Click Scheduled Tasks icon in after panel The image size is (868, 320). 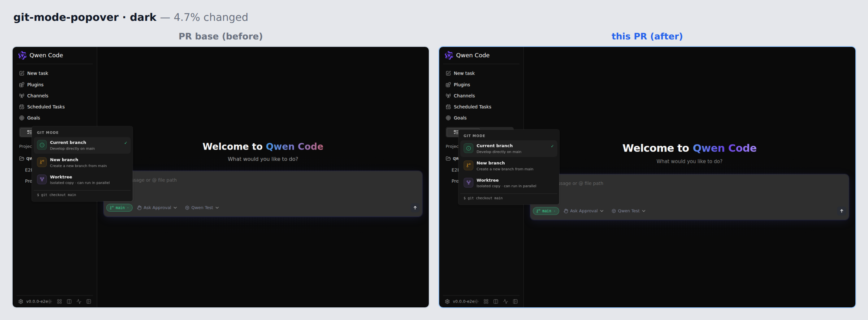[448, 107]
